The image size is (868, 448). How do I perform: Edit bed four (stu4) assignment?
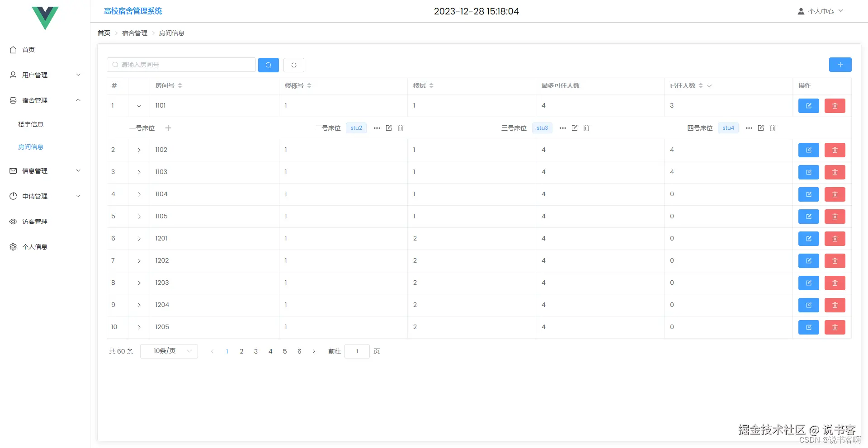(x=761, y=128)
